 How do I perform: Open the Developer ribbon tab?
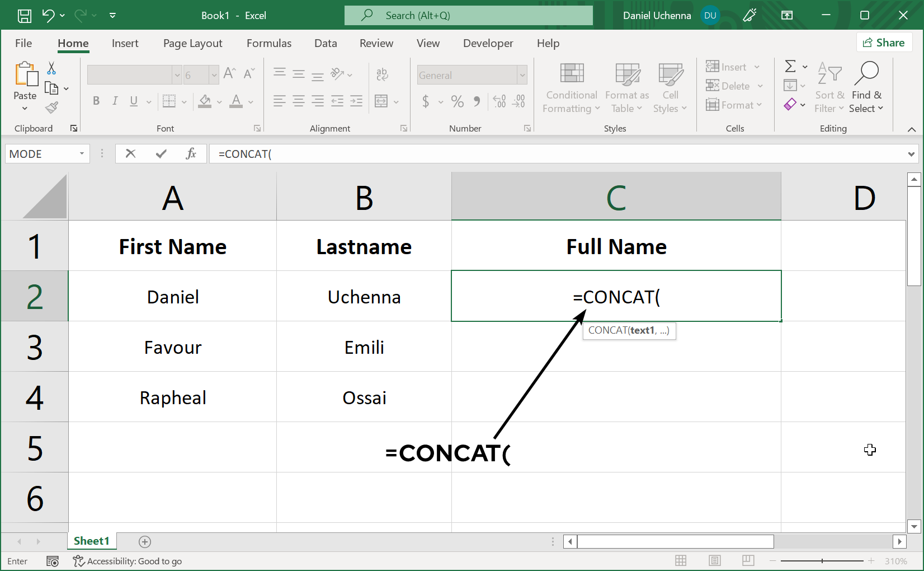point(488,43)
